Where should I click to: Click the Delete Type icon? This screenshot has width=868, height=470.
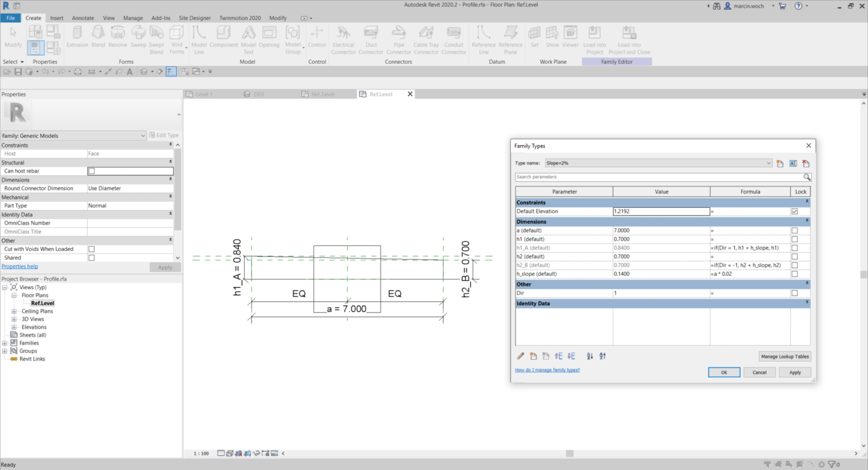coord(806,163)
